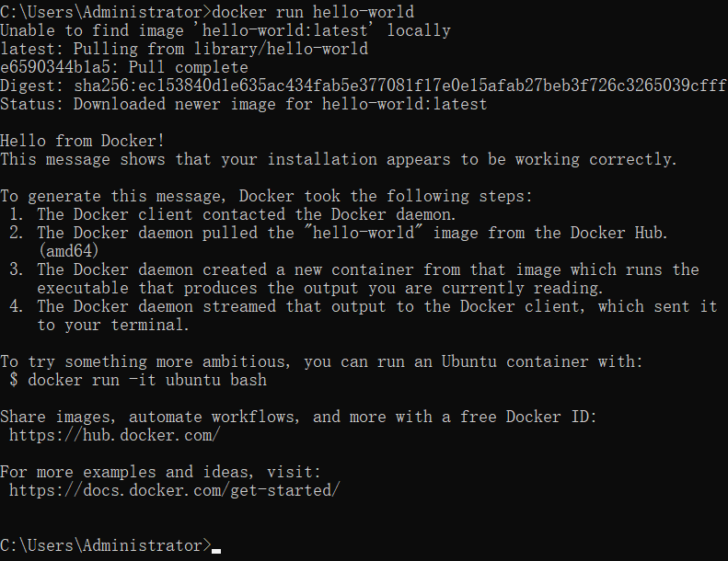This screenshot has height=561, width=728.
Task: Click the blinking cursor at the bottom prompt
Action: pos(216,549)
